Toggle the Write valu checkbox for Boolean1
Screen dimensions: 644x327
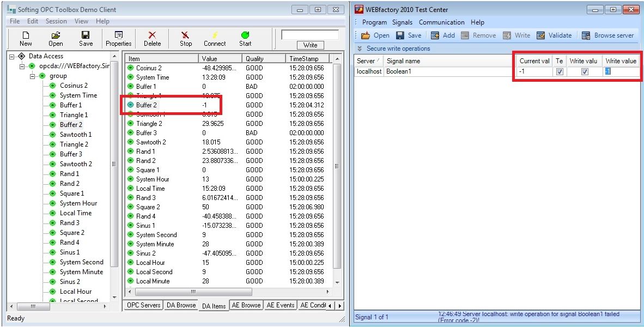pyautogui.click(x=585, y=71)
